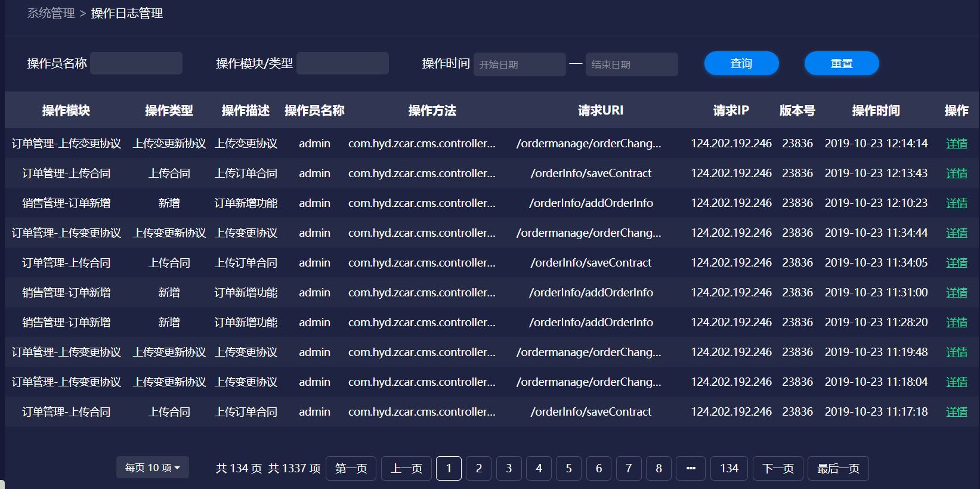Jump to page 5
Viewport: 980px width, 489px height.
coord(568,468)
